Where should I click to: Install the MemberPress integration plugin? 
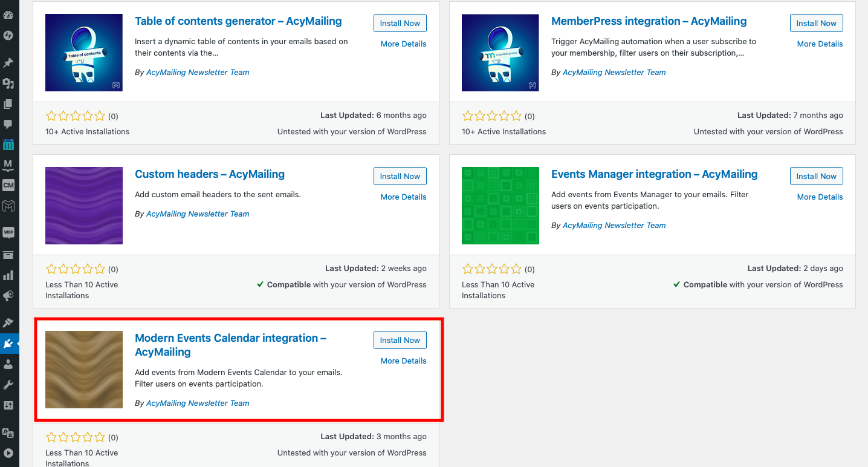pyautogui.click(x=817, y=23)
